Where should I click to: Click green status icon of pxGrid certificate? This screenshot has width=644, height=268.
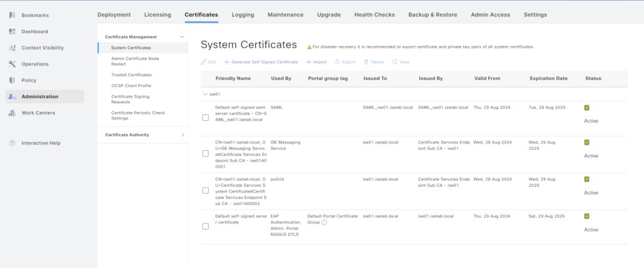pyautogui.click(x=587, y=179)
